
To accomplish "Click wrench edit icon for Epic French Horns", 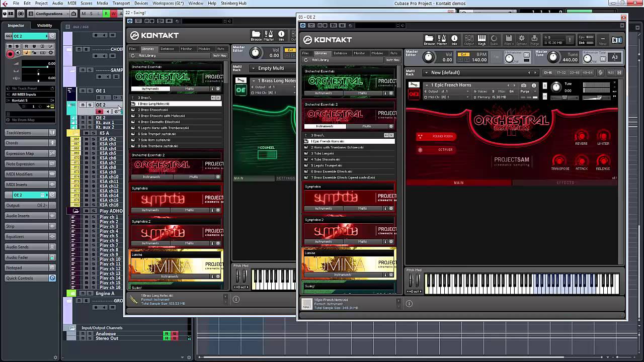I will pos(414,85).
